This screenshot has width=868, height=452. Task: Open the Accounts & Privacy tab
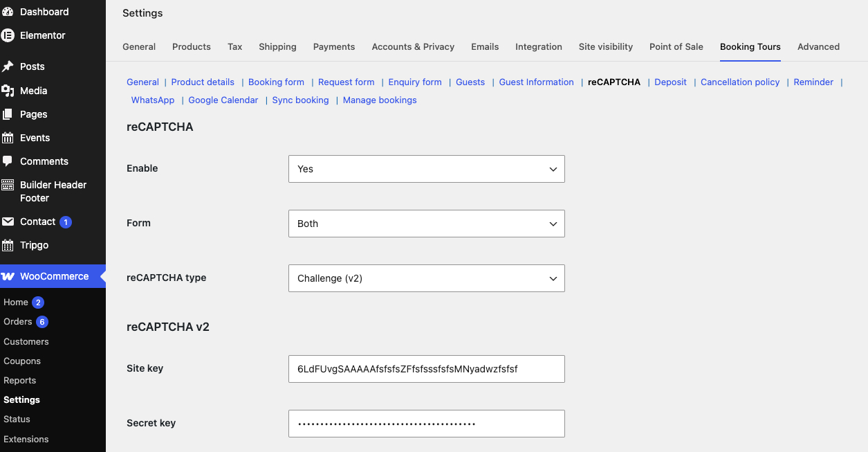[x=413, y=46]
